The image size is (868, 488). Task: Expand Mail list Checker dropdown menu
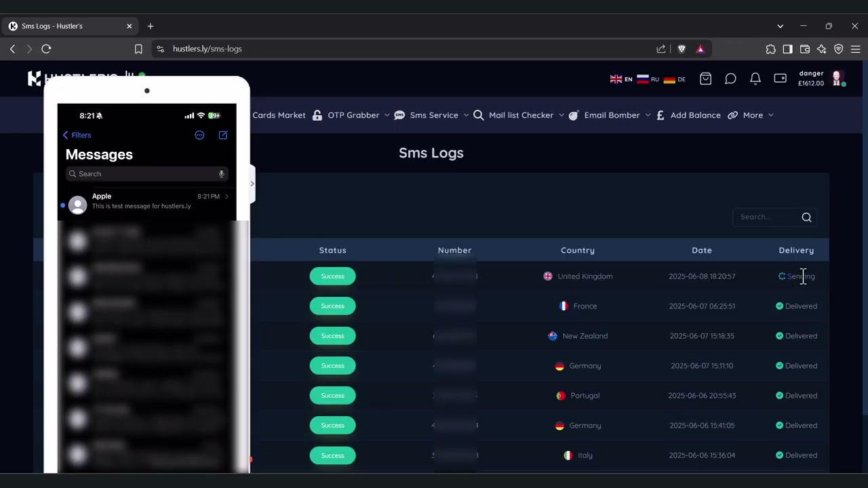(519, 115)
